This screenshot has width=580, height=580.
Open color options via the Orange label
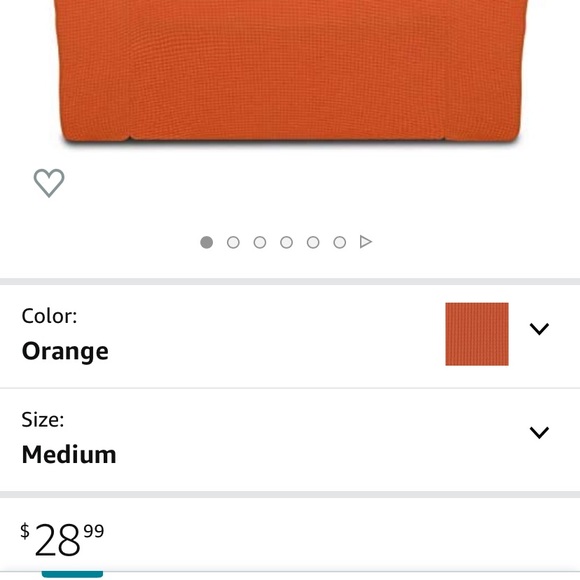pyautogui.click(x=65, y=351)
